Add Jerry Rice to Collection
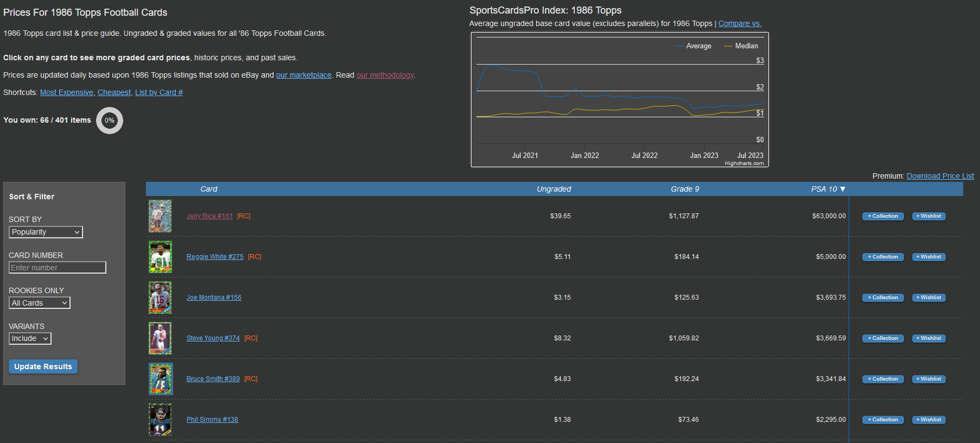This screenshot has width=980, height=443. [883, 216]
